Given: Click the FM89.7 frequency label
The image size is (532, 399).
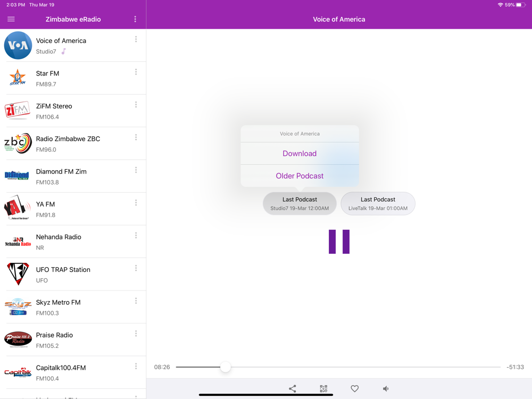Looking at the screenshot, I should pyautogui.click(x=46, y=84).
